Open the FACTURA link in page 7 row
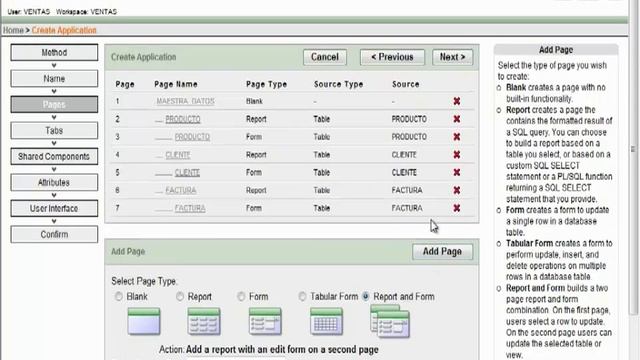This screenshot has height=360, width=640. [190, 209]
